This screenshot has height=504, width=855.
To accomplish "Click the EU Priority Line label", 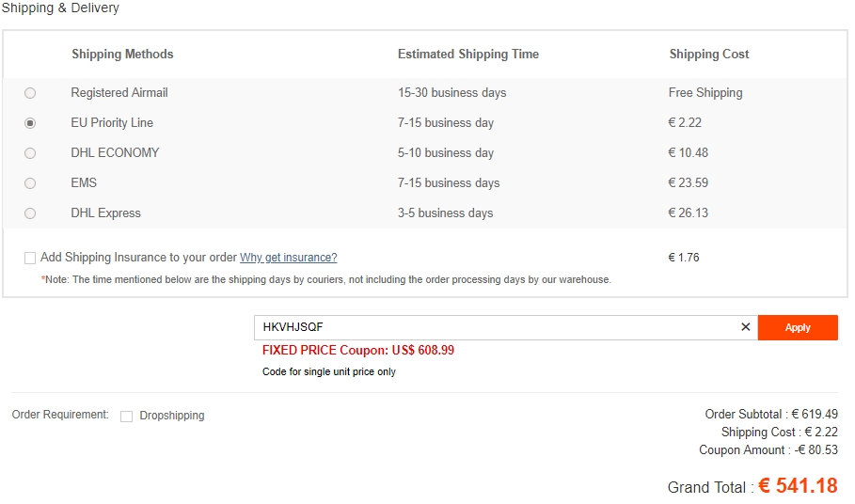I will pos(112,123).
